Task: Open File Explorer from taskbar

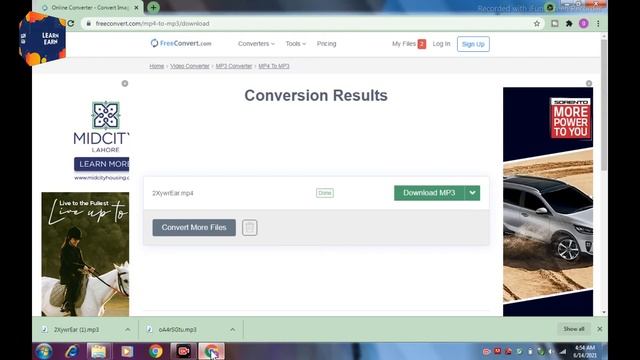Action: 98,351
